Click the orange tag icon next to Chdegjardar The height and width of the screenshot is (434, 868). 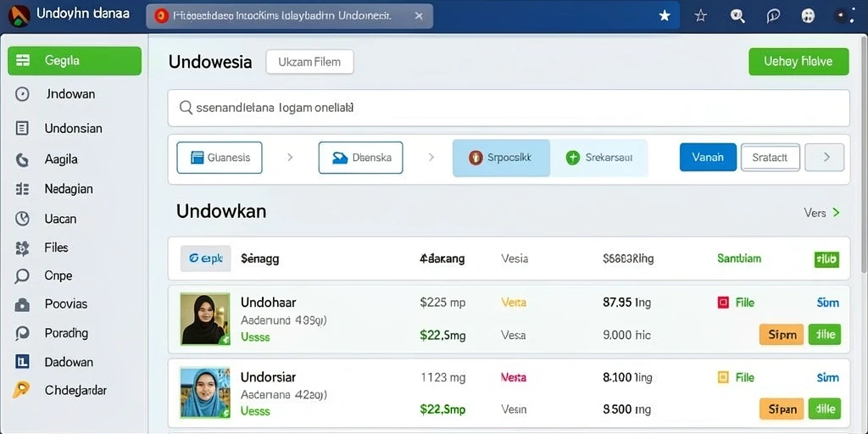click(x=21, y=390)
